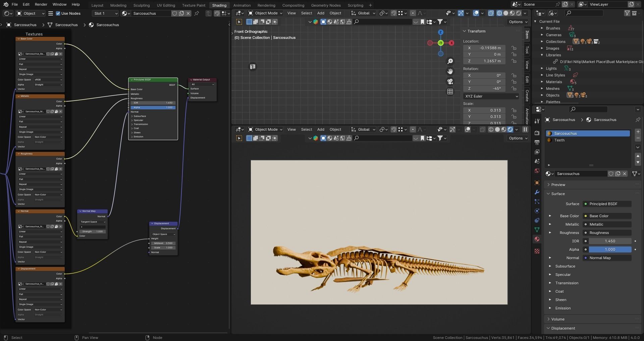Open the Render menu
The width and height of the screenshot is (644, 341).
click(x=41, y=4)
